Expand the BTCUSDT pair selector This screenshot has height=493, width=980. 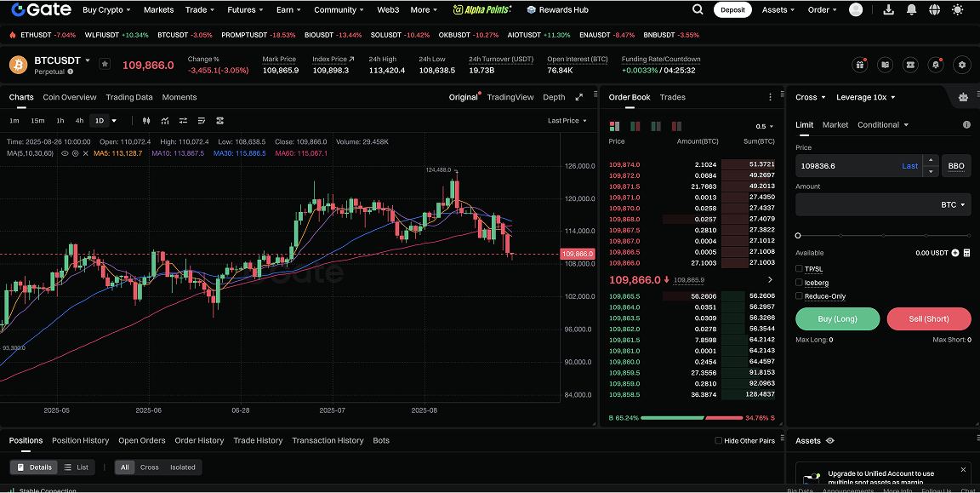pos(62,60)
